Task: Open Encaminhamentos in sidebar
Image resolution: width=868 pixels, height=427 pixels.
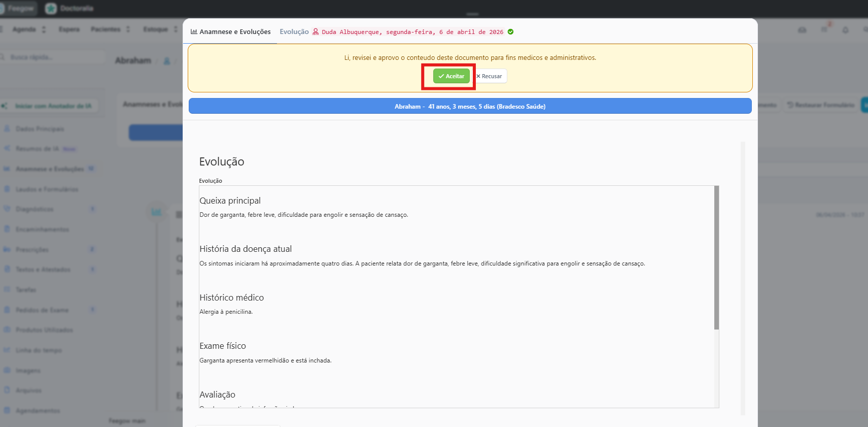Action: 42,229
